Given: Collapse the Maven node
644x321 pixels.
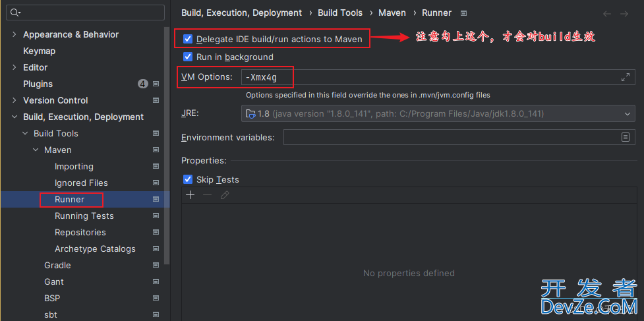Looking at the screenshot, I should coord(36,150).
